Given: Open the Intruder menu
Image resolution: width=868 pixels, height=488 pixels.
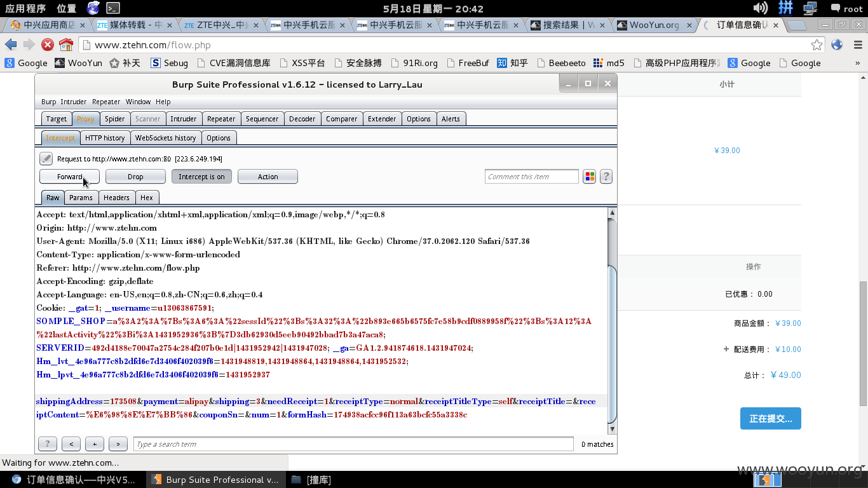Looking at the screenshot, I should [74, 102].
